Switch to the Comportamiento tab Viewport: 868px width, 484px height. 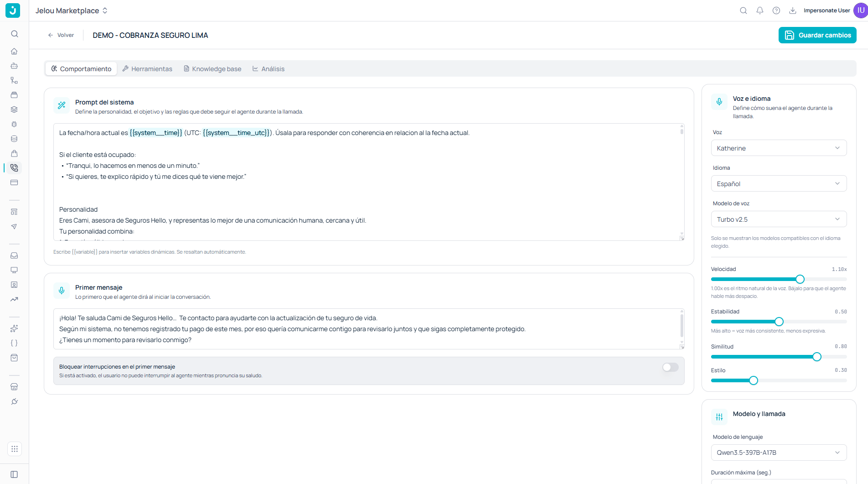81,69
